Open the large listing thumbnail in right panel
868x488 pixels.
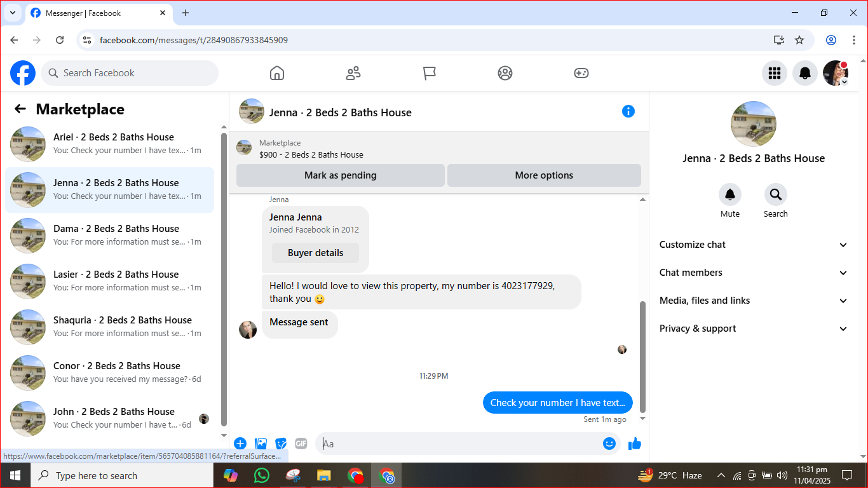754,124
